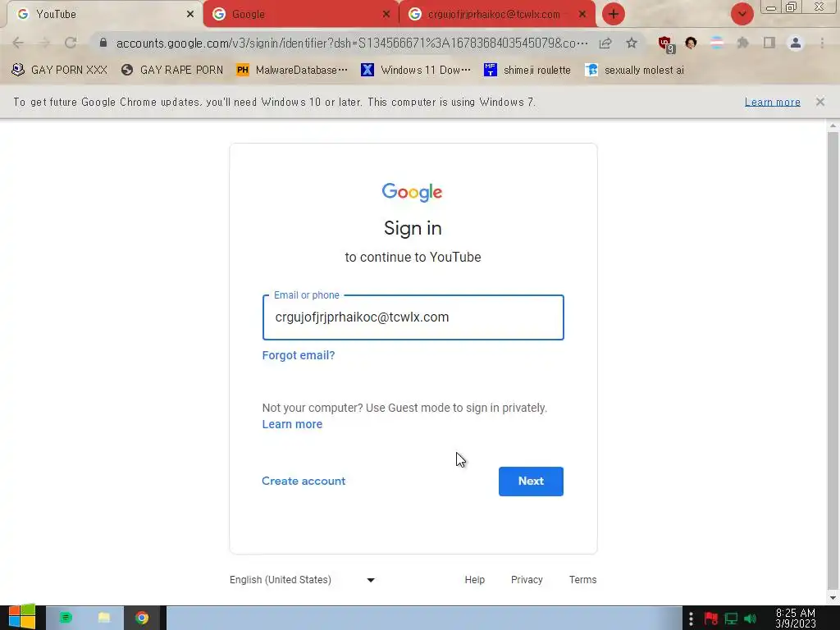Switch to the crgujofjrjprhaikoc@tcwlx.com tab
Image resolution: width=840 pixels, height=630 pixels.
[x=497, y=15]
